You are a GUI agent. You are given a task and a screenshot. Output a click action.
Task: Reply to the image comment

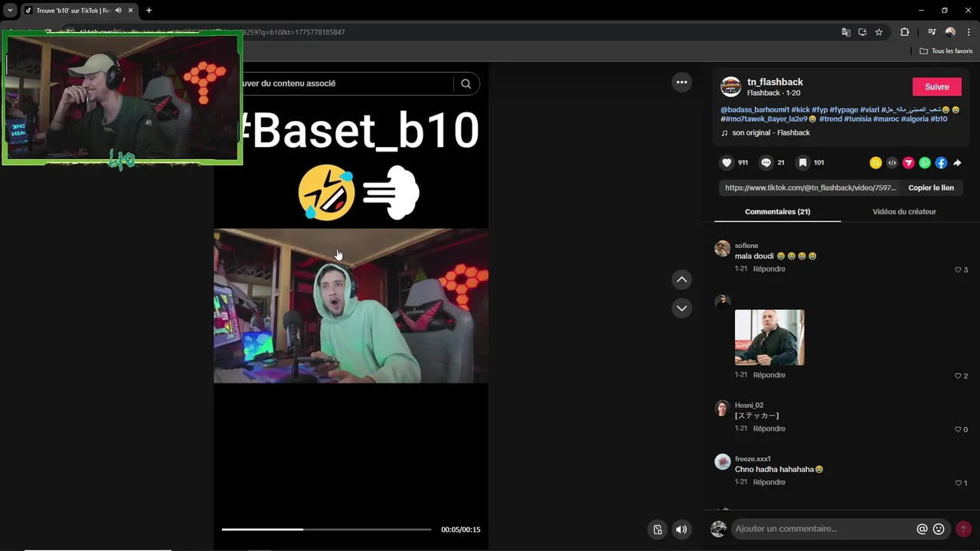point(769,375)
